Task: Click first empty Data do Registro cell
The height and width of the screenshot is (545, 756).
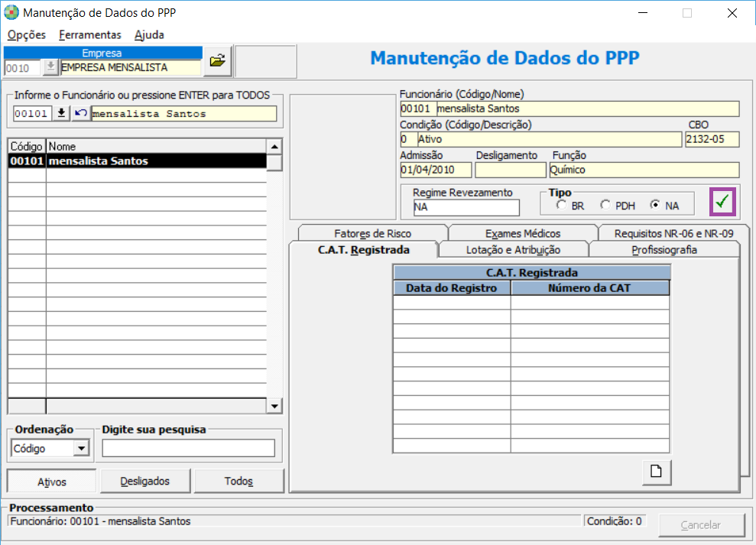Action: pos(452,303)
